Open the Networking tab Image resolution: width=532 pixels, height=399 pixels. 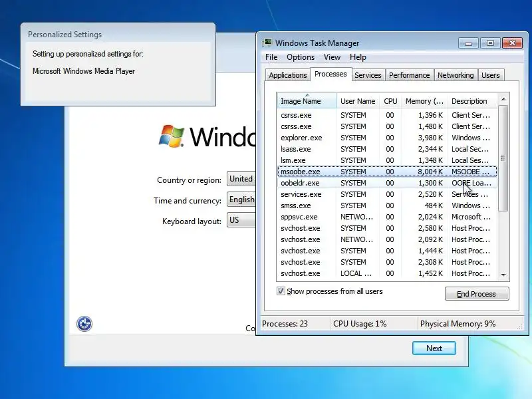(x=456, y=75)
